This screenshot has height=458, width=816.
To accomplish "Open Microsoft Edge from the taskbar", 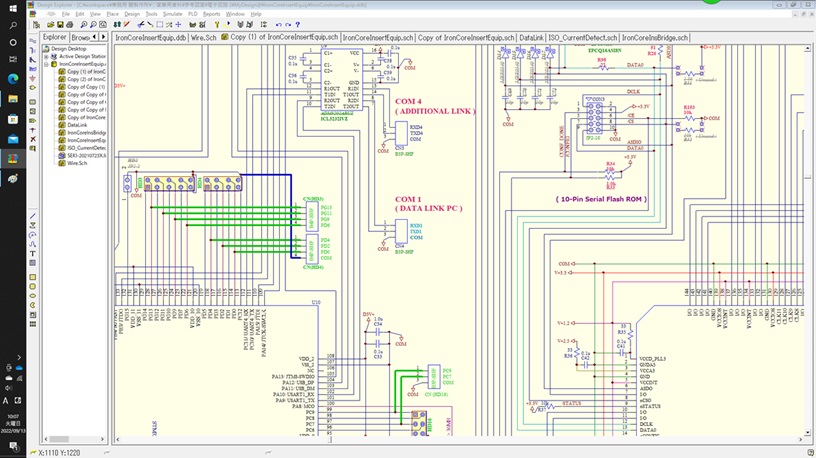I will [x=14, y=77].
